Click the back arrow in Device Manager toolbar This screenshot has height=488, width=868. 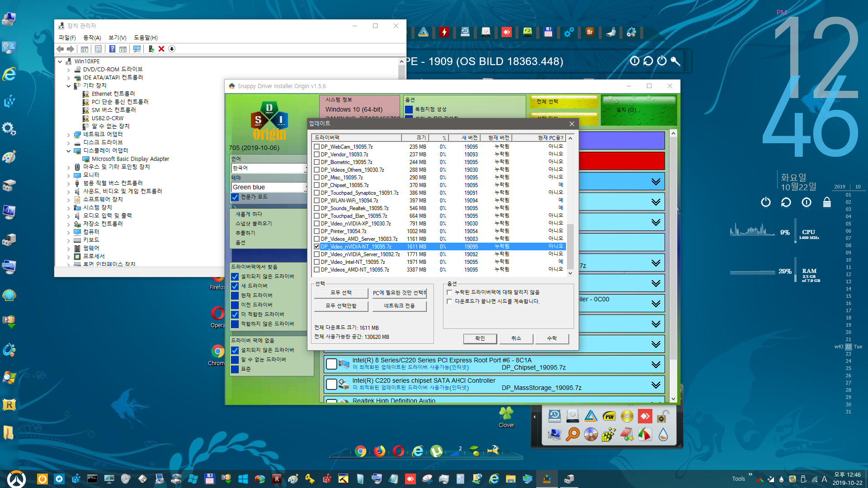coord(60,49)
